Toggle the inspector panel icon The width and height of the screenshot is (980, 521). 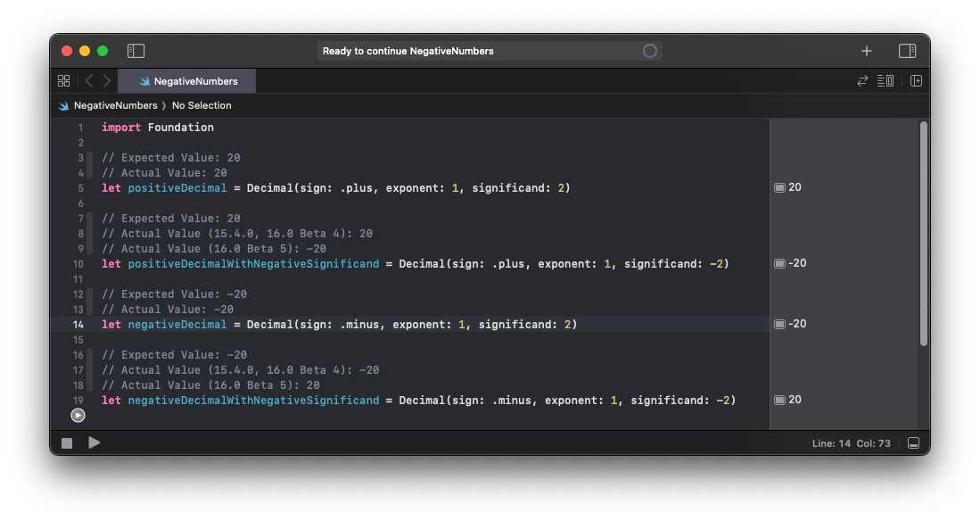click(x=907, y=51)
